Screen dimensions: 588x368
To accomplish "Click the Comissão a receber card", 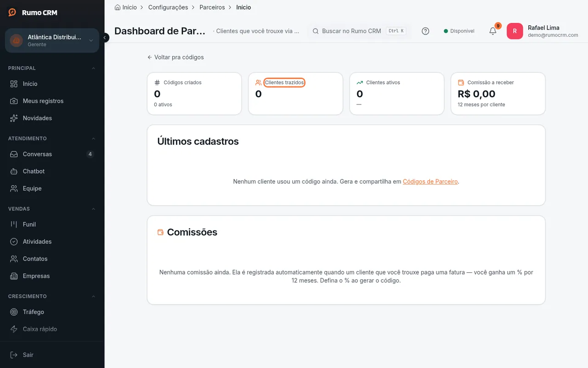I will click(x=498, y=93).
